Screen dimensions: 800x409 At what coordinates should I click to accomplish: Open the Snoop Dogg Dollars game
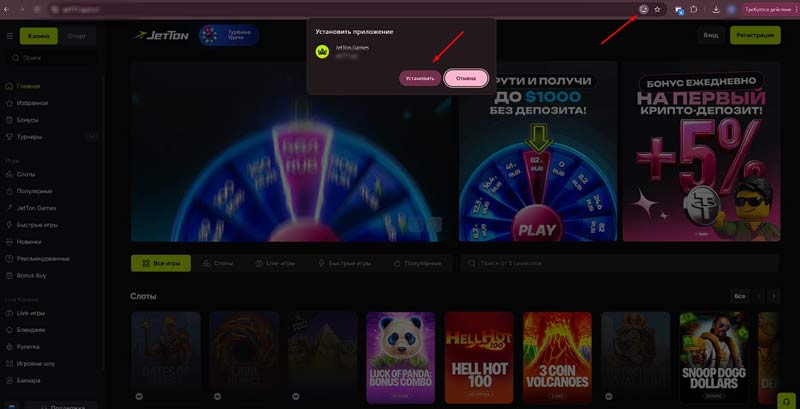tap(714, 357)
